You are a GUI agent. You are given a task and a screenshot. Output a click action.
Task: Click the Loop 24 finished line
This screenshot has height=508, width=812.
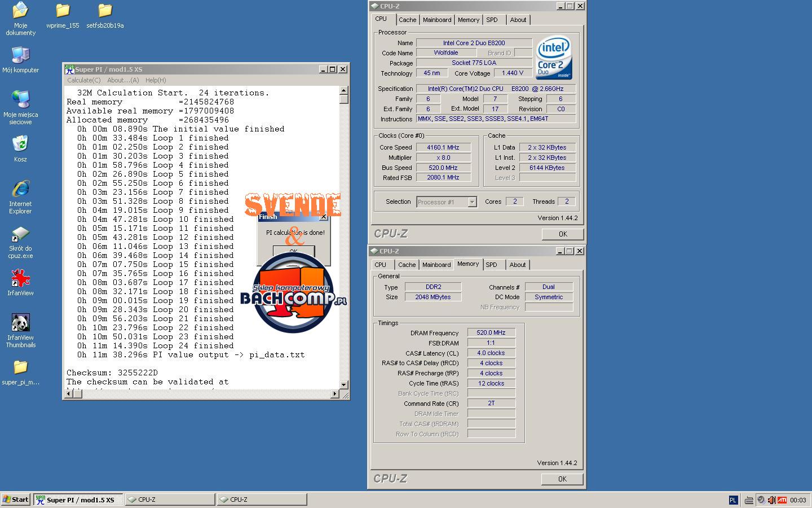point(155,346)
